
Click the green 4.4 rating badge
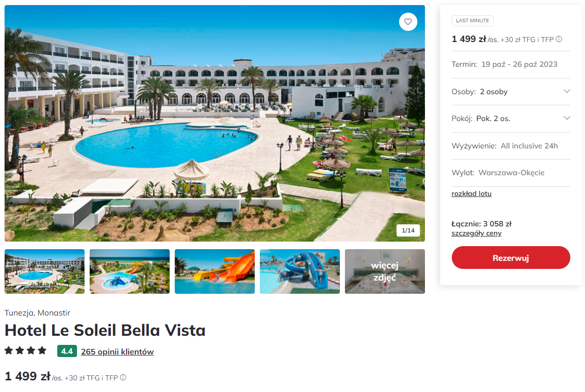tap(67, 351)
